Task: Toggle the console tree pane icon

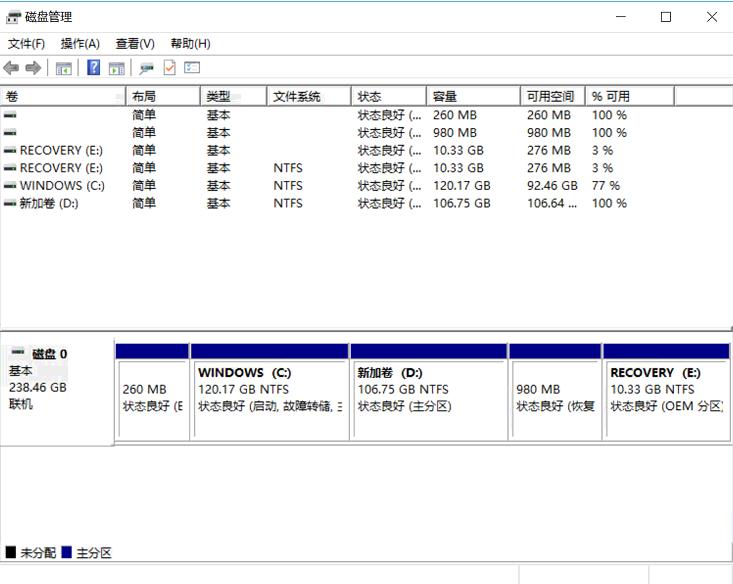Action: coord(64,68)
